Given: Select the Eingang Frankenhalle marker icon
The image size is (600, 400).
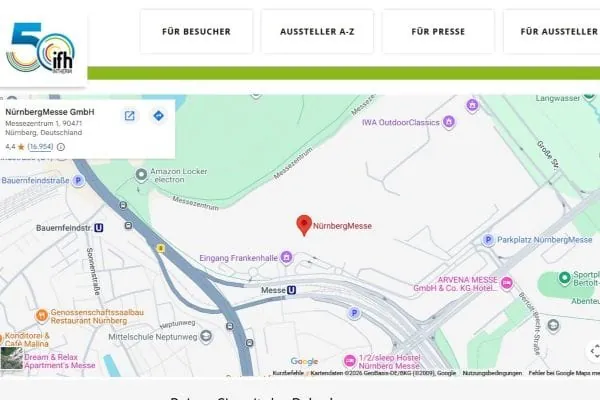Looking at the screenshot, I should pyautogui.click(x=287, y=257).
